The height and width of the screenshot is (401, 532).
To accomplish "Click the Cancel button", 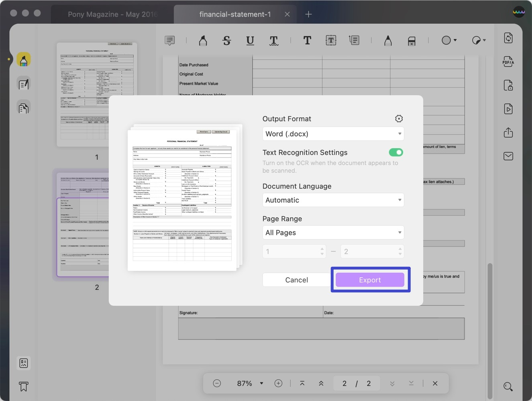I will (x=297, y=280).
